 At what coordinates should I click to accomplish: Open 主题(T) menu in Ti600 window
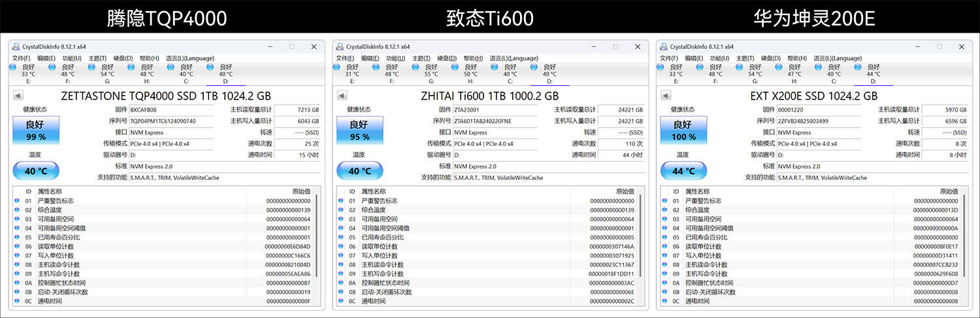[421, 58]
